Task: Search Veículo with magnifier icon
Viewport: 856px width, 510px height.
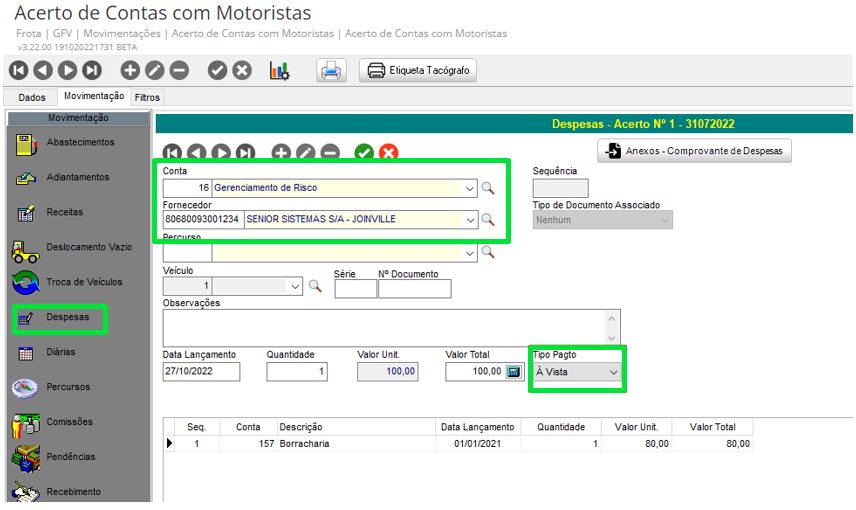Action: pos(315,286)
